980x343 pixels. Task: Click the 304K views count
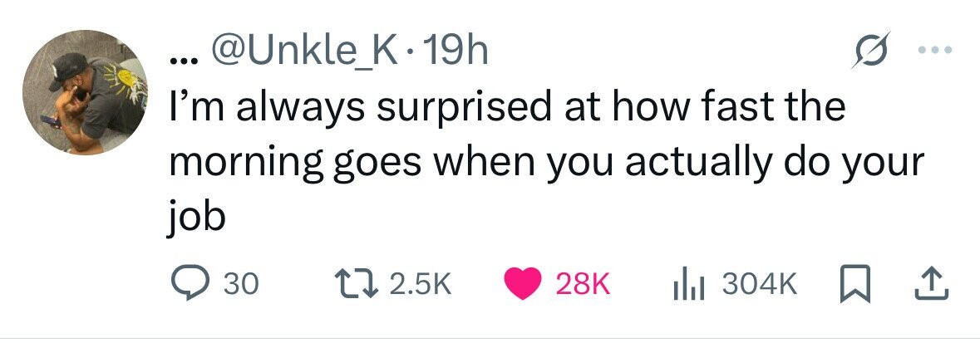tap(760, 286)
